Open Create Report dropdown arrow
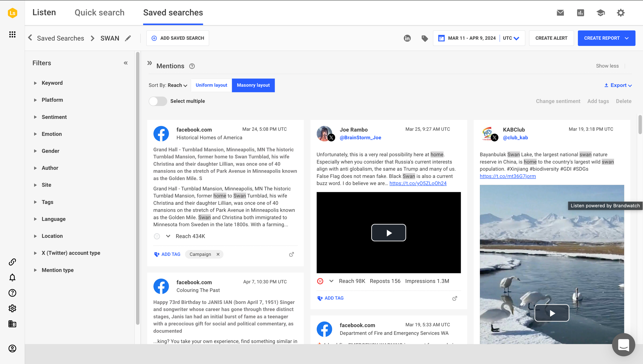643x364 pixels. coord(627,38)
